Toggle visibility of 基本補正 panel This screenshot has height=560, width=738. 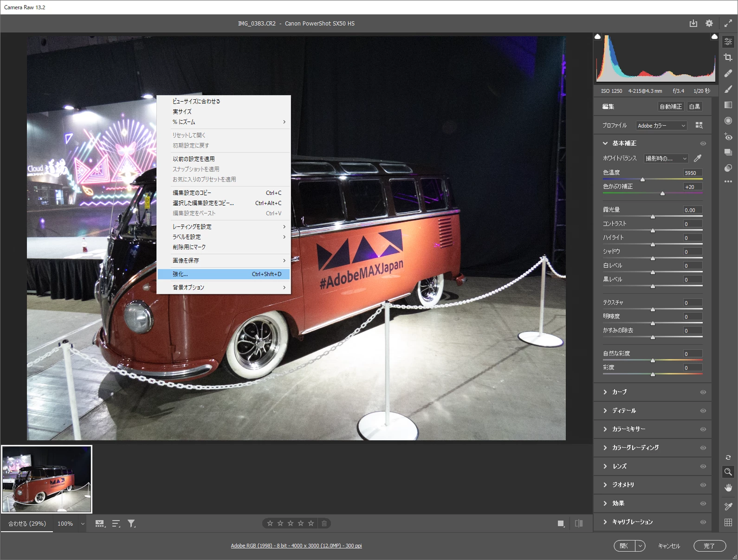coord(703,143)
